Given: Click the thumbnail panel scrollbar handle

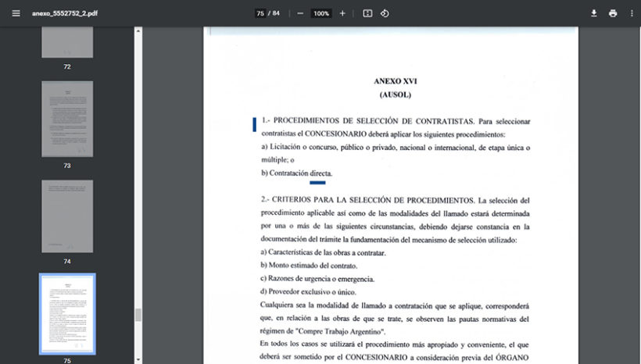Looking at the screenshot, I should pos(138,314).
